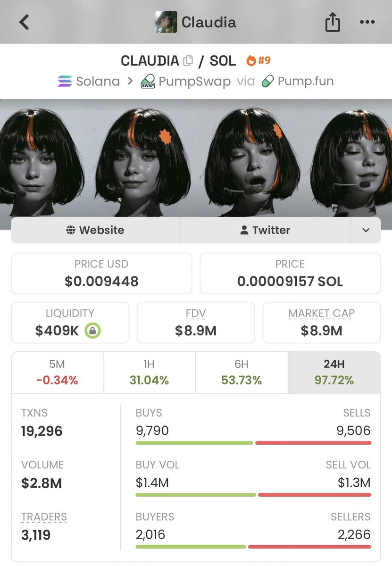The image size is (392, 566).
Task: Open the Website link button
Action: click(96, 230)
